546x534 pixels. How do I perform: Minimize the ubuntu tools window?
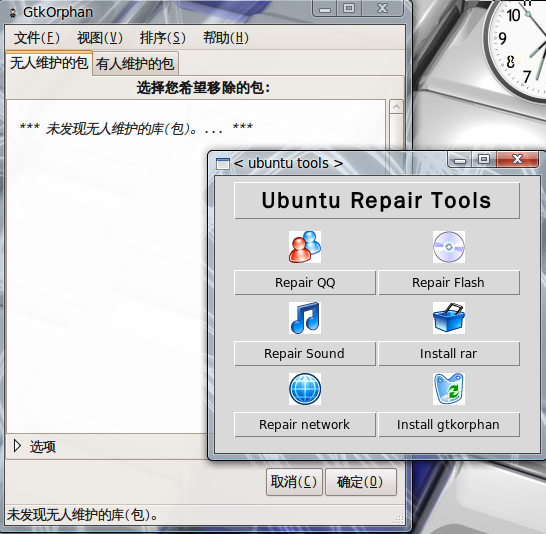460,160
